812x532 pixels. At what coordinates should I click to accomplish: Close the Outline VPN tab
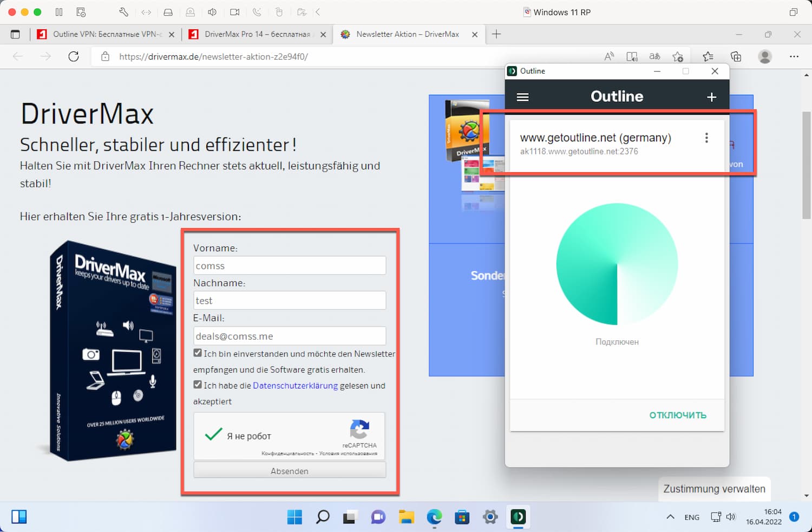[172, 34]
